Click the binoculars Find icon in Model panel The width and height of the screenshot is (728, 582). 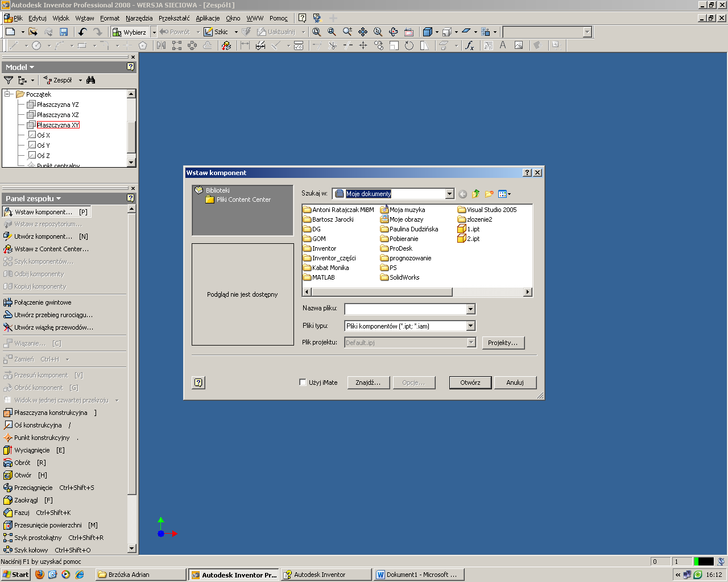[91, 80]
